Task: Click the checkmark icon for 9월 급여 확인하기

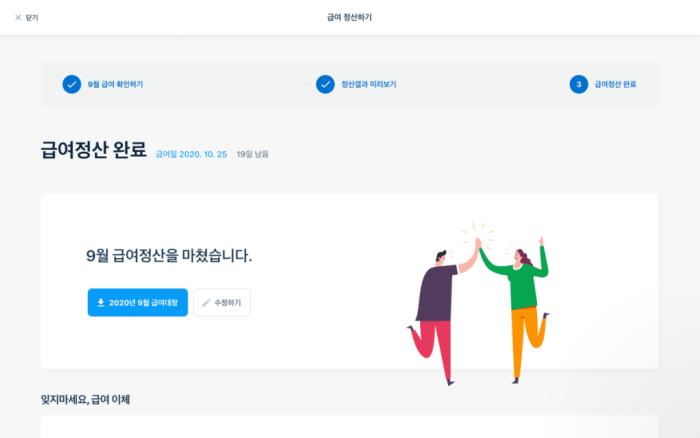Action: (x=71, y=84)
